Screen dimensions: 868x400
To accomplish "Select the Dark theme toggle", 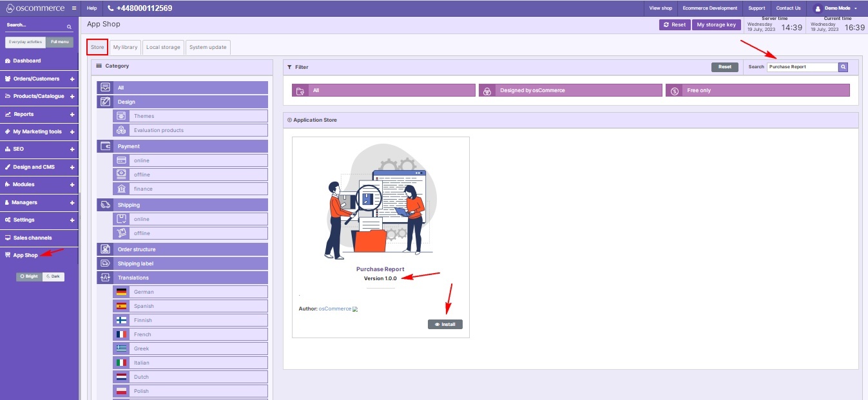I will point(53,276).
